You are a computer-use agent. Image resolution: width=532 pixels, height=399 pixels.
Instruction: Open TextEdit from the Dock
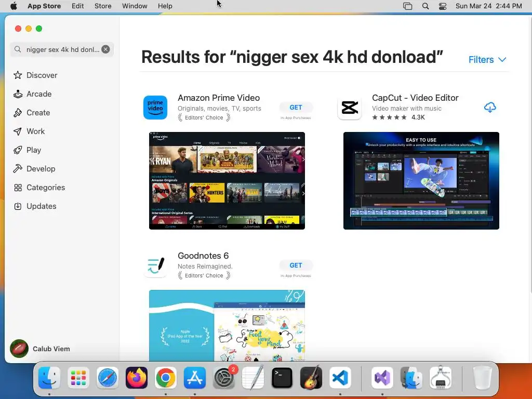253,378
